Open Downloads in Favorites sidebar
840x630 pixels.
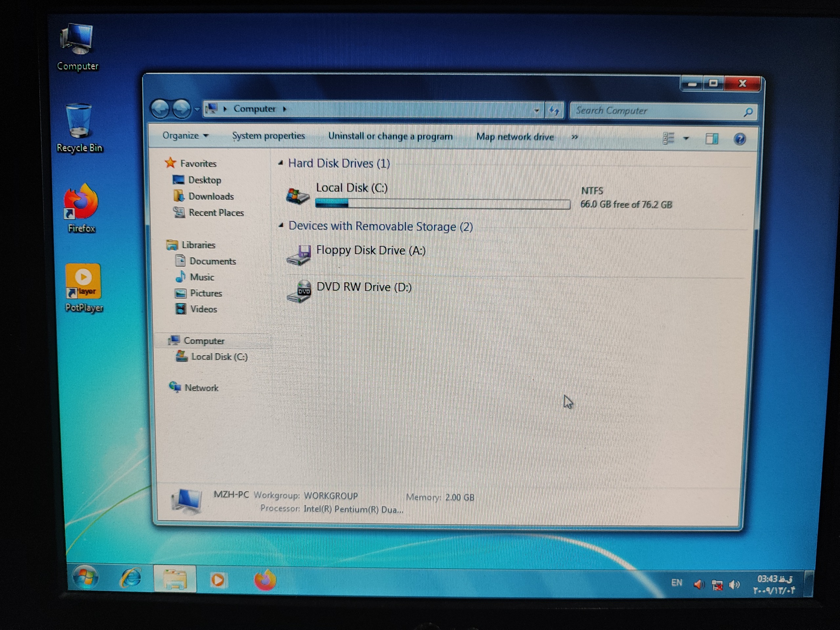[211, 196]
